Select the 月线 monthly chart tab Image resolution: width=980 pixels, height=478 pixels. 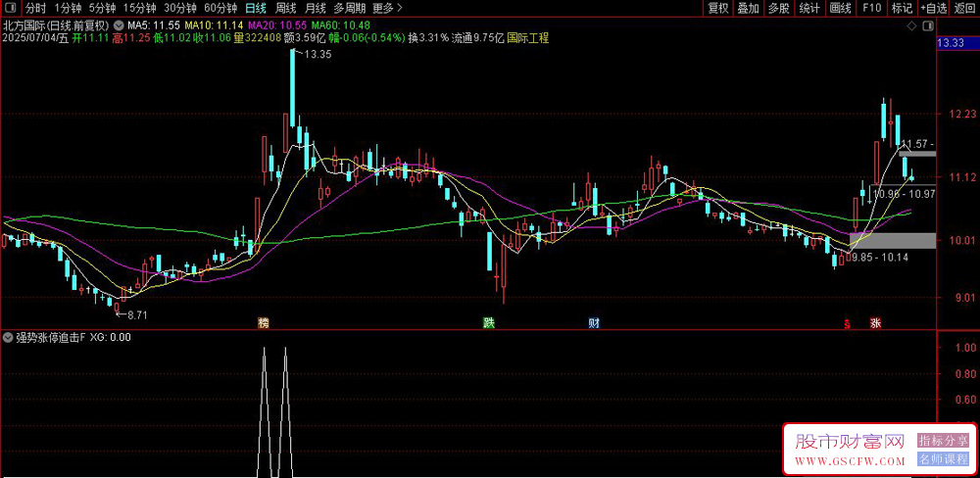(315, 8)
